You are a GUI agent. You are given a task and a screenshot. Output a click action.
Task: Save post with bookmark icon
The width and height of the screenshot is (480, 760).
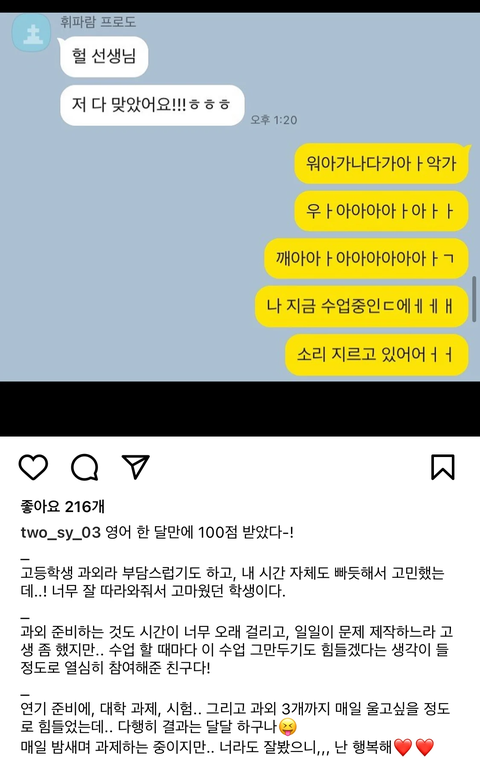click(443, 467)
